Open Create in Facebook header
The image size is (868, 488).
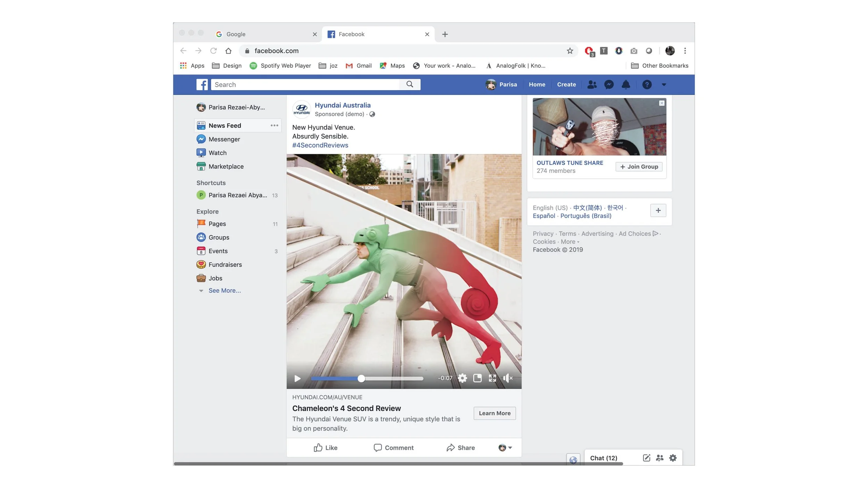(x=566, y=84)
